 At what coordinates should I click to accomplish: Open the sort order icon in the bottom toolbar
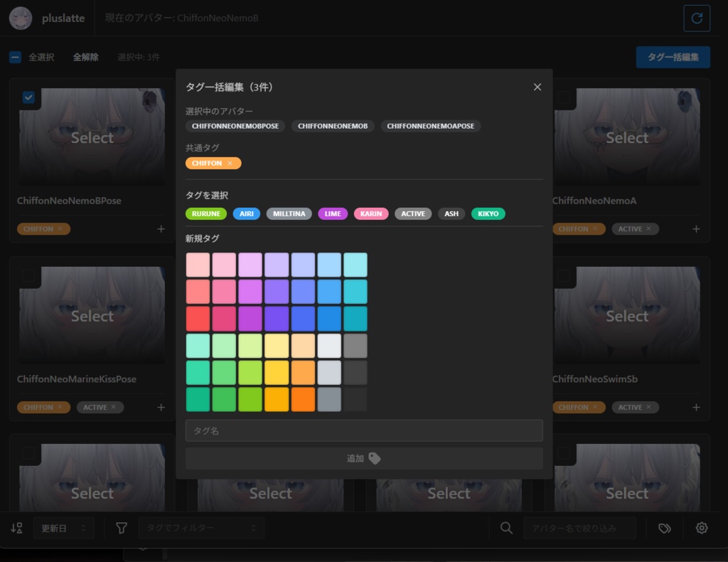pyautogui.click(x=16, y=528)
